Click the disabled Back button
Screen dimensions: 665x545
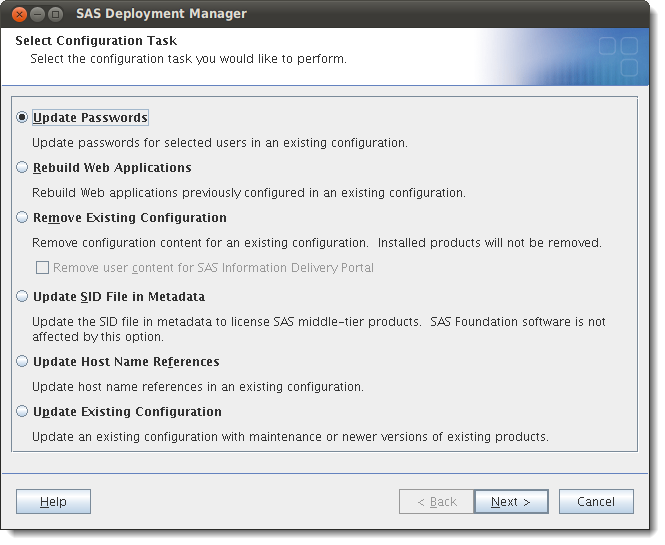(x=436, y=502)
